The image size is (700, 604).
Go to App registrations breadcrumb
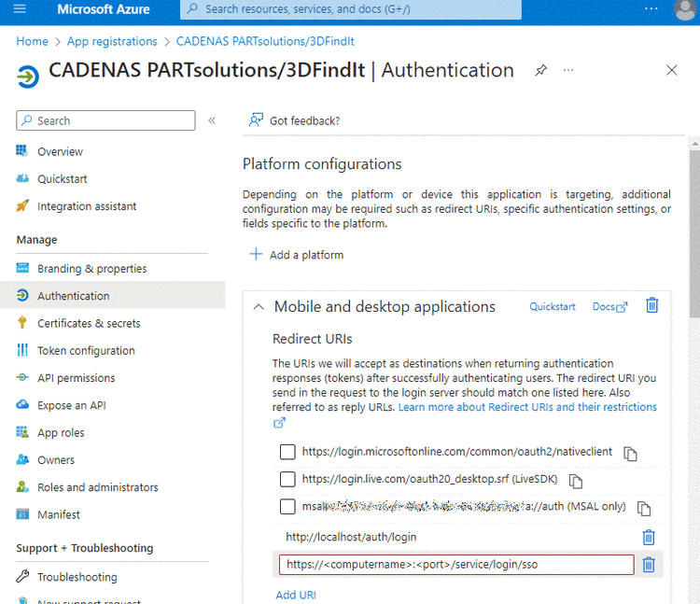pos(112,41)
